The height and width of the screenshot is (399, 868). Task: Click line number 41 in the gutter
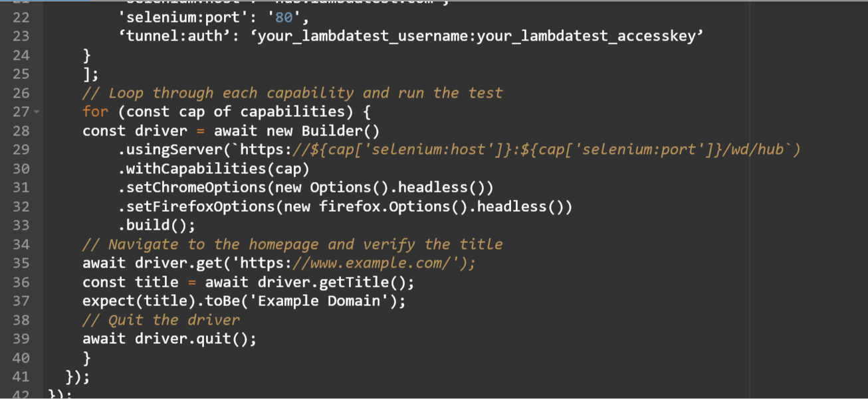21,377
